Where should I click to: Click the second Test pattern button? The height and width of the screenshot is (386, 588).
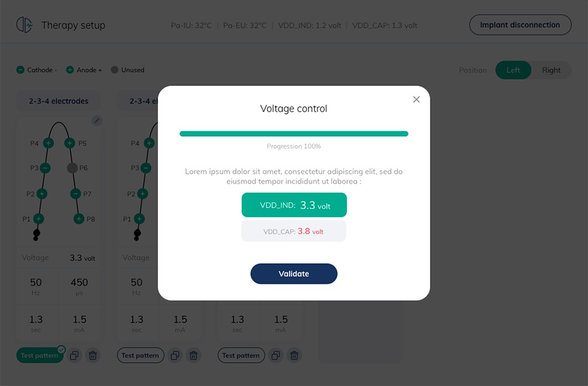(140, 355)
